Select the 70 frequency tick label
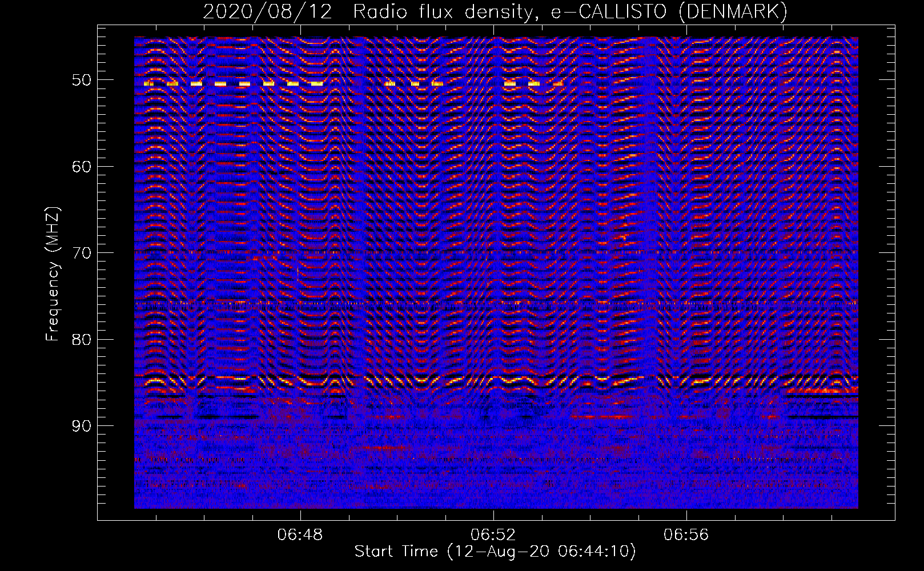This screenshot has height=571, width=924. tap(82, 253)
